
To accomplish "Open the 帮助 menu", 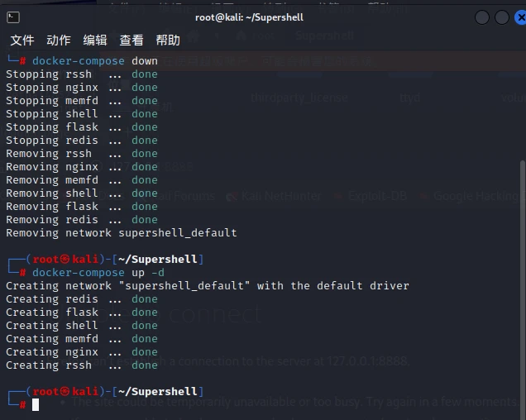I will 168,41.
